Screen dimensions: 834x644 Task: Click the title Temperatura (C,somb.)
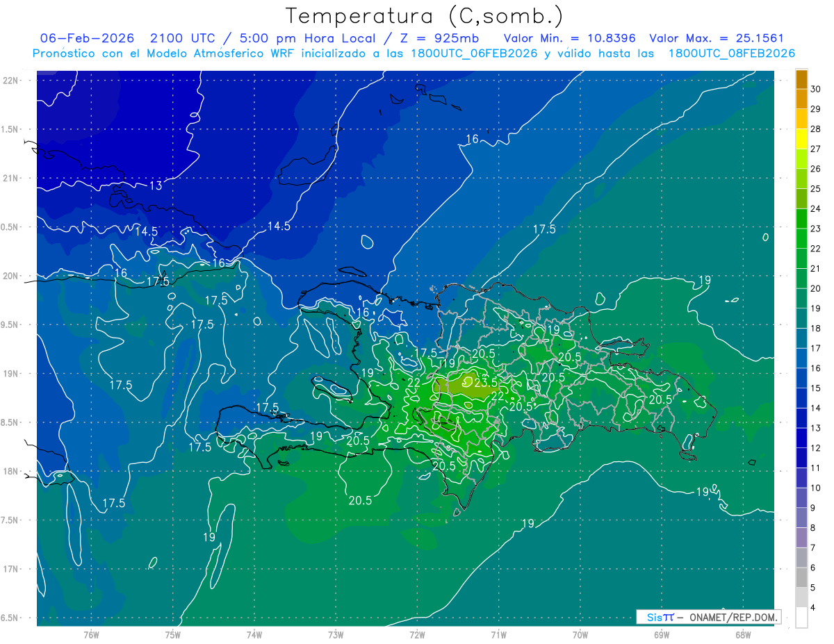point(425,16)
